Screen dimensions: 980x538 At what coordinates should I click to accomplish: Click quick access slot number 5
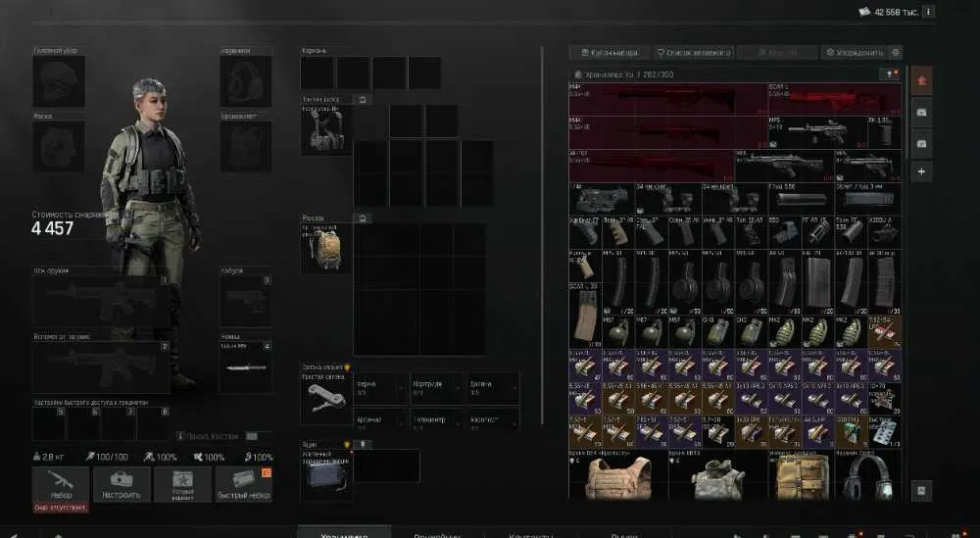(49, 423)
